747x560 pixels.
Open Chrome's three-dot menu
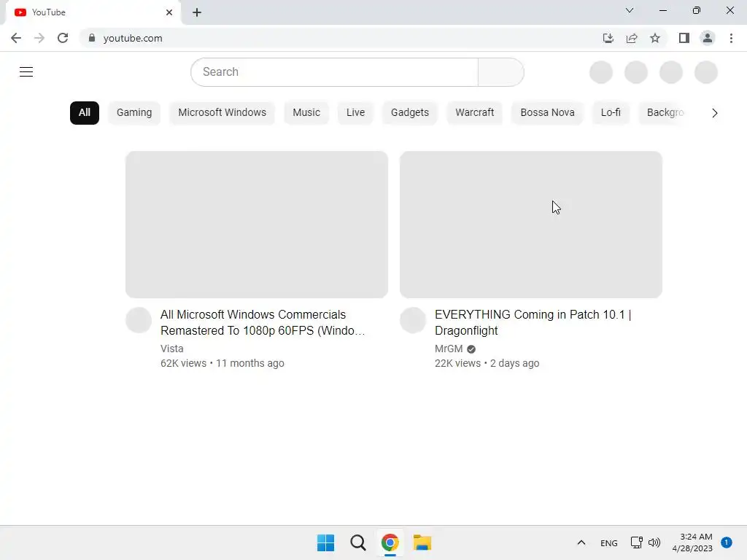731,38
